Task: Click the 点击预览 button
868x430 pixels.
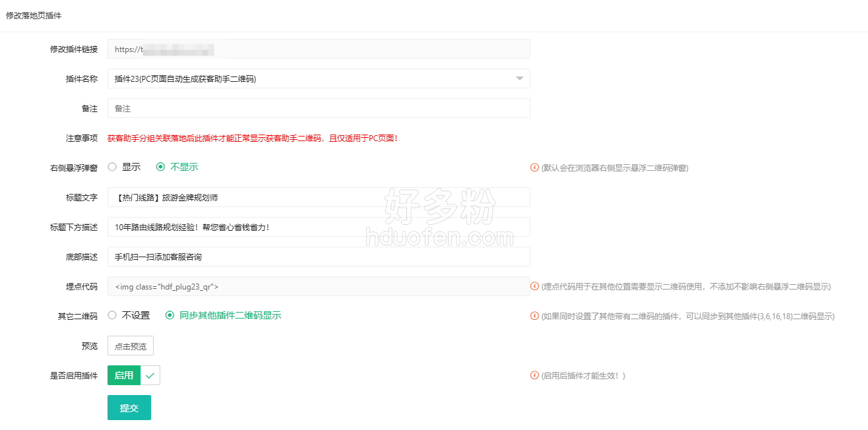Action: coord(131,346)
